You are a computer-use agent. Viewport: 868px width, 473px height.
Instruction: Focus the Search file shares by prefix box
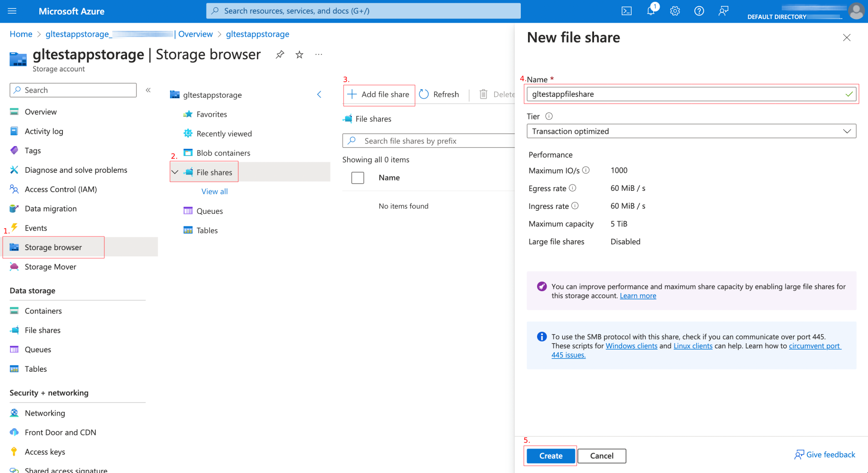tap(429, 141)
